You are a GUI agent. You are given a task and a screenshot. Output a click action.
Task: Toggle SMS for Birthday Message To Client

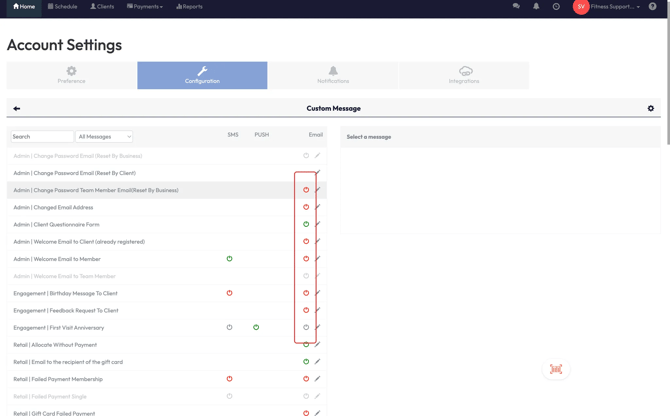pos(229,293)
